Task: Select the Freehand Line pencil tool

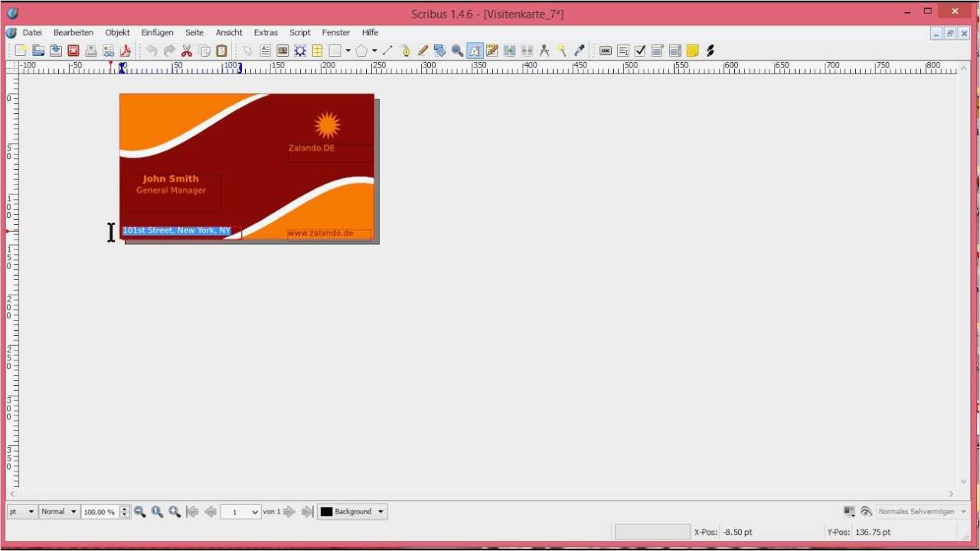Action: click(423, 51)
